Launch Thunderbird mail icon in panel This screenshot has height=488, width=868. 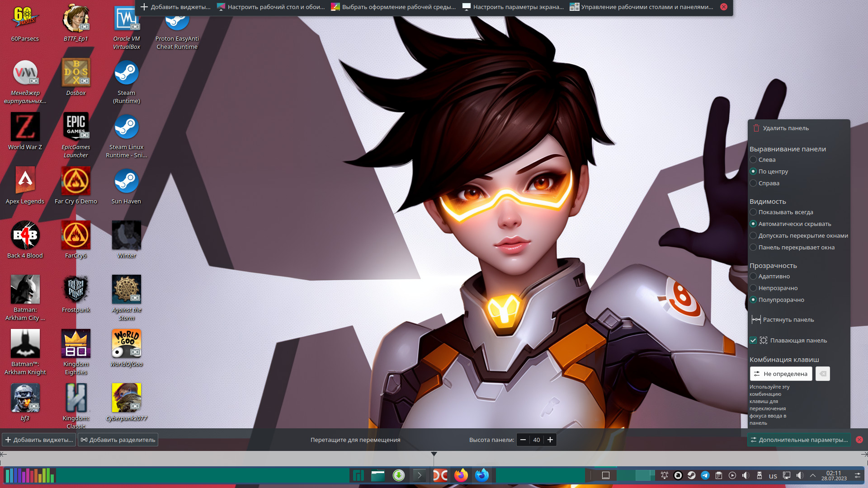(482, 475)
